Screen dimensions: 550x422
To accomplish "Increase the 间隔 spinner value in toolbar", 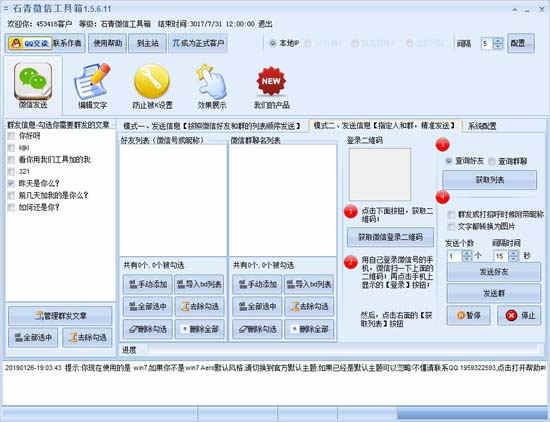I will (x=497, y=41).
